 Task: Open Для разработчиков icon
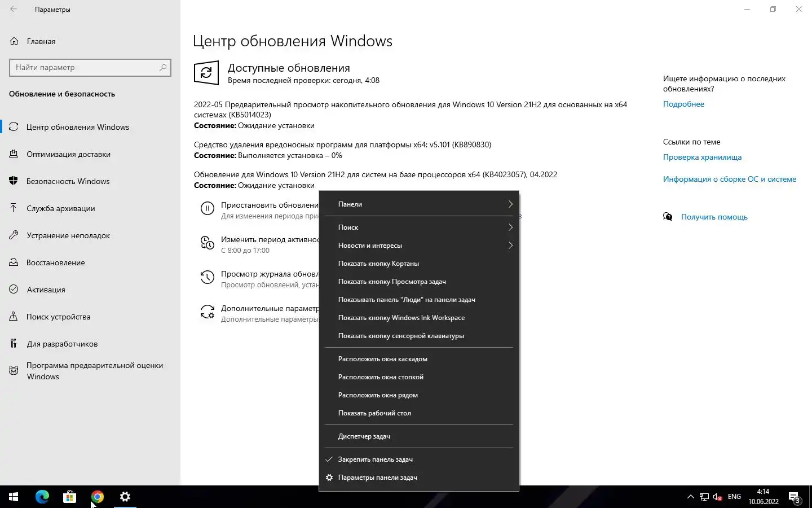14,344
